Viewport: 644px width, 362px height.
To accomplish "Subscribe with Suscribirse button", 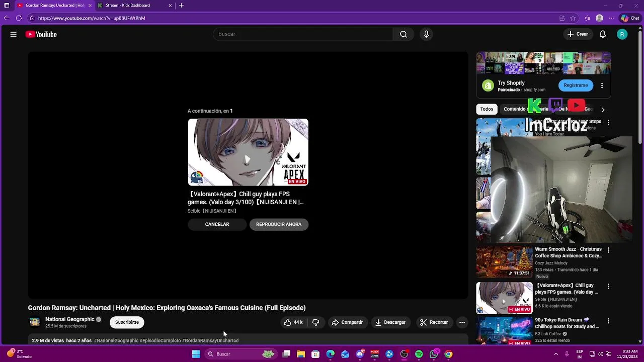I will point(127,322).
